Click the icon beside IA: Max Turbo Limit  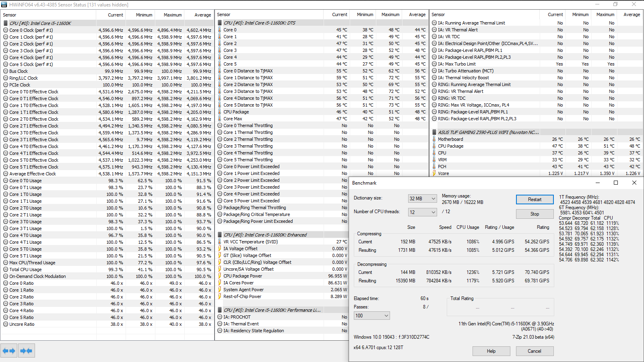click(434, 64)
